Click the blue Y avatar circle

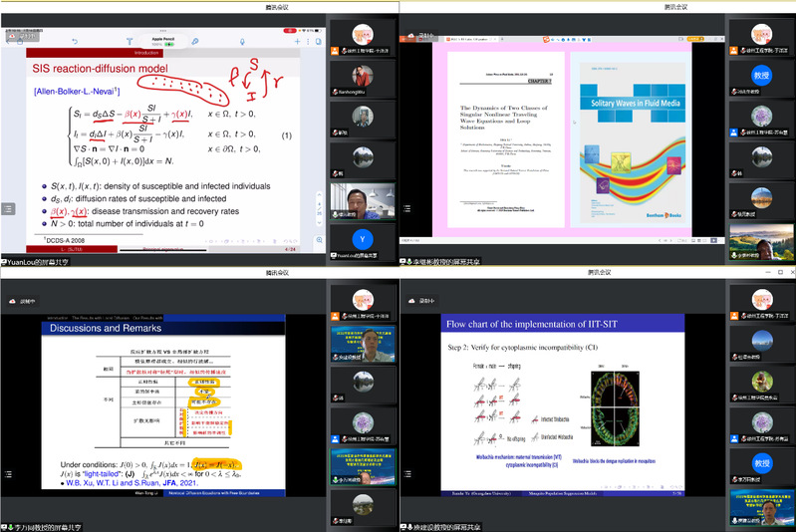(x=364, y=239)
